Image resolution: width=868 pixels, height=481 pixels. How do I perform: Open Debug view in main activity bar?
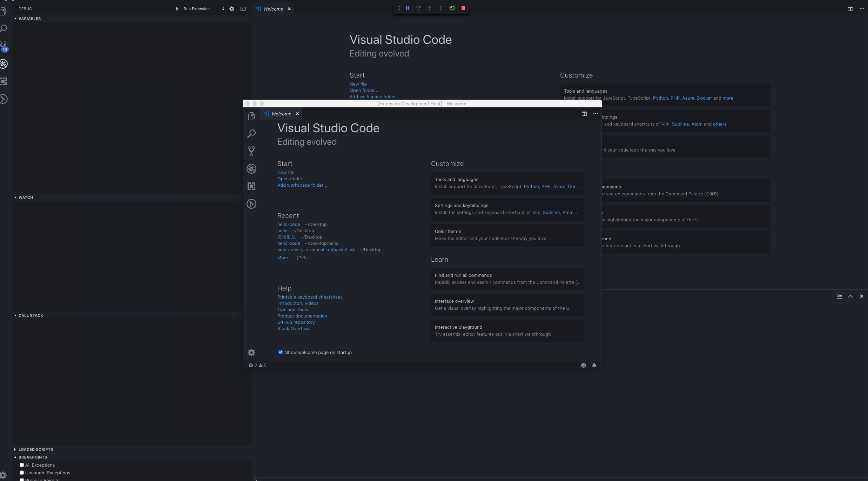[4, 64]
